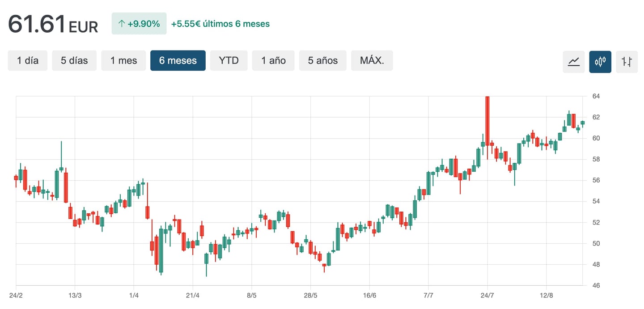Show the 1 año price history

(x=273, y=60)
